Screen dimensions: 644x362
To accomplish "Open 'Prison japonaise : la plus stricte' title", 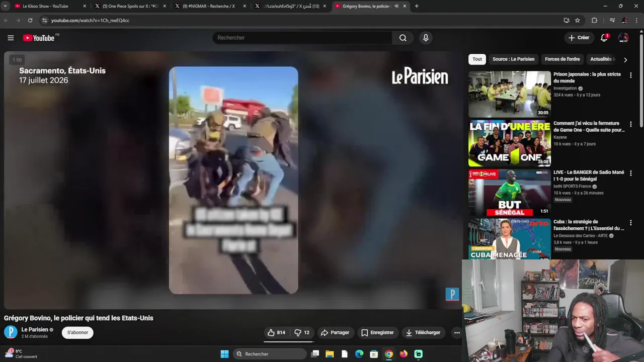I will coord(587,77).
